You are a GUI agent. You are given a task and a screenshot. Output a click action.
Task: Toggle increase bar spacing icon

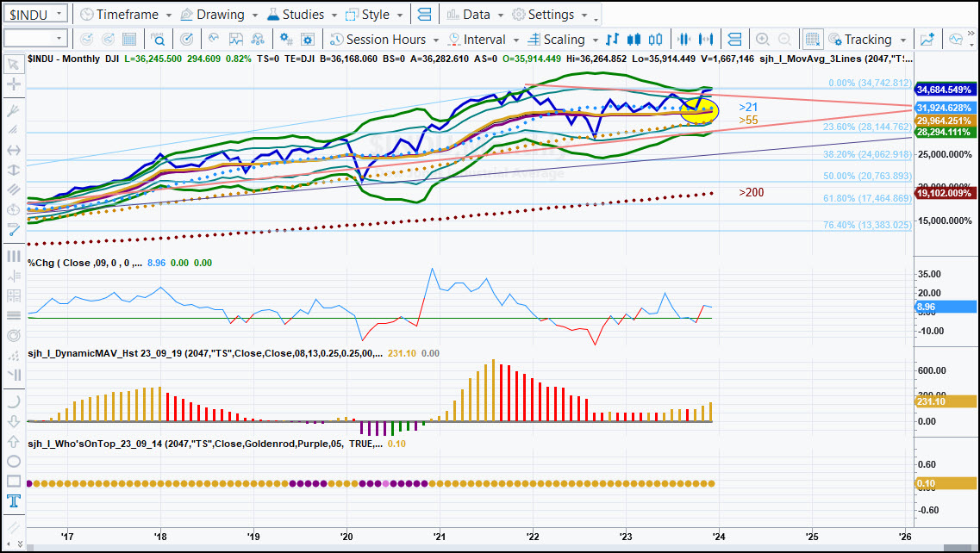[x=706, y=40]
